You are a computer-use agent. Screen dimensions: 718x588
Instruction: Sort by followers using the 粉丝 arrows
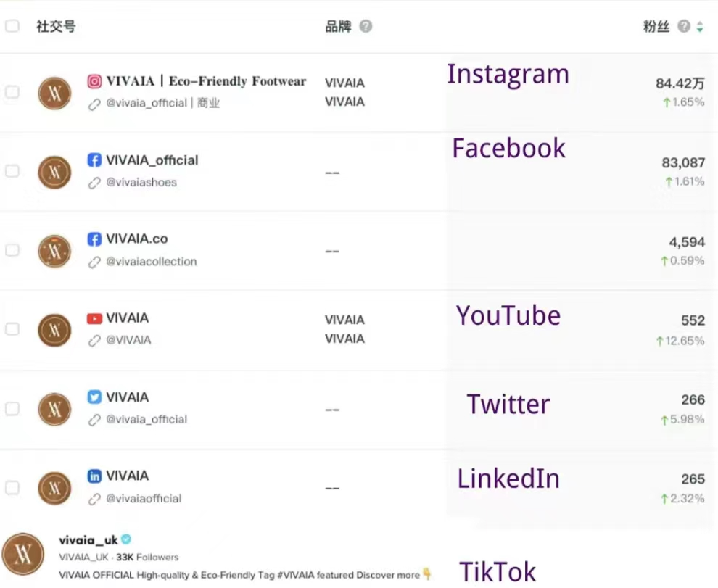click(x=700, y=27)
